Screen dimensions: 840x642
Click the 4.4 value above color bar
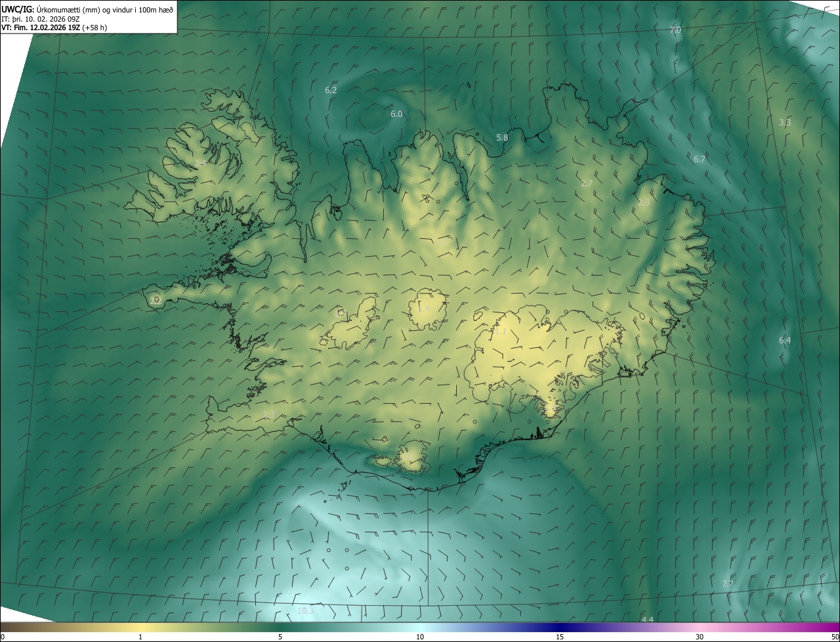pos(647,620)
